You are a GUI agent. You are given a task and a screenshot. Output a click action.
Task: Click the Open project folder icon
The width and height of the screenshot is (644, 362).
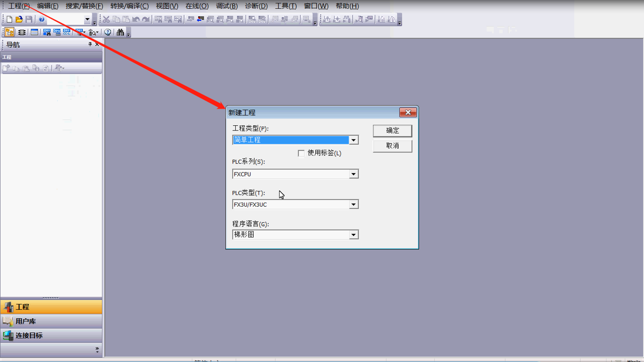(19, 19)
